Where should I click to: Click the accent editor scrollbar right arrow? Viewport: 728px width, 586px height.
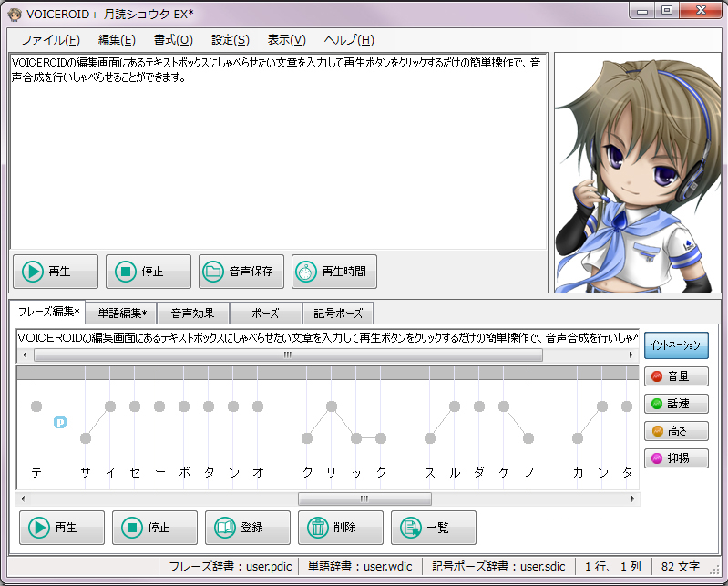click(x=633, y=499)
